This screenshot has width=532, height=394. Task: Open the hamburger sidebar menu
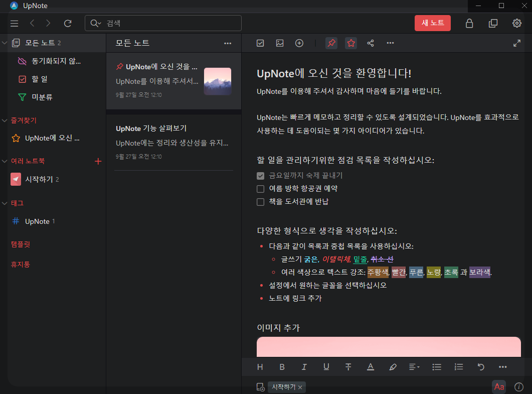pyautogui.click(x=14, y=24)
